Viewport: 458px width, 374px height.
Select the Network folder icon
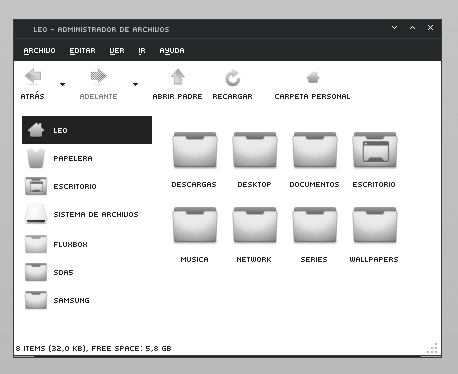point(255,225)
